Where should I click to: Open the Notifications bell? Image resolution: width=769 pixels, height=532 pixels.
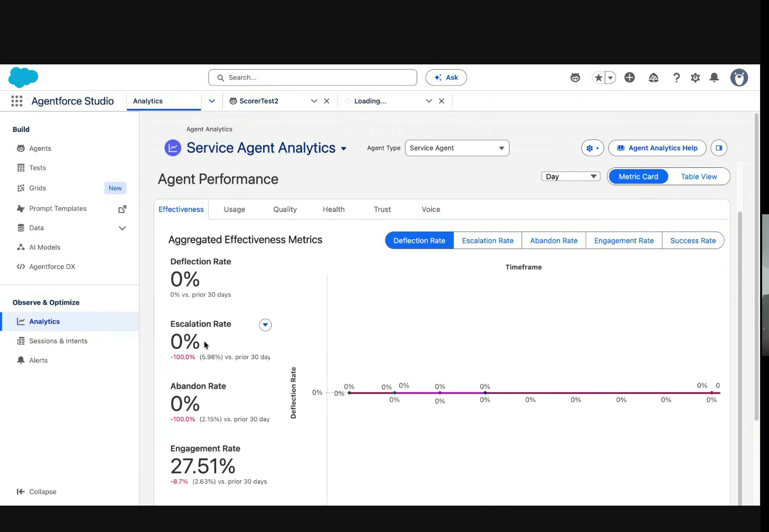click(x=714, y=78)
